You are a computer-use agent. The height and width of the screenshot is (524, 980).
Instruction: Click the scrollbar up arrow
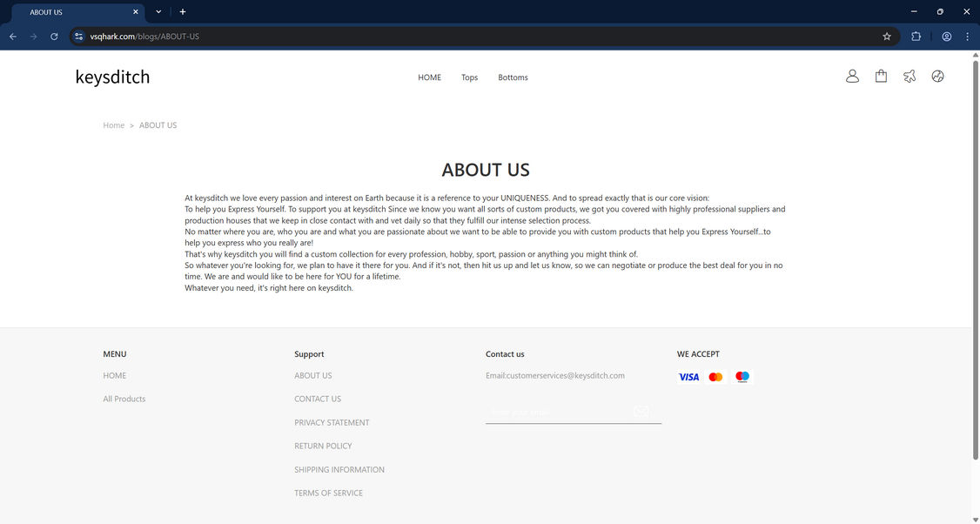(975, 55)
